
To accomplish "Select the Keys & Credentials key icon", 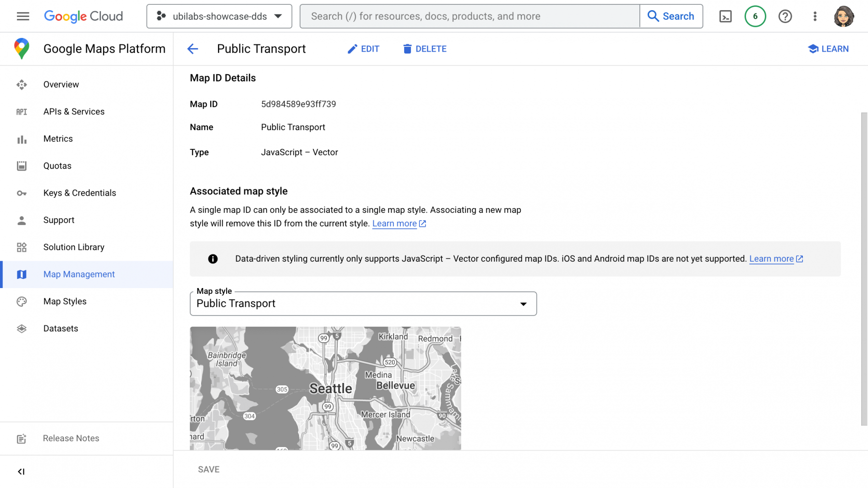I will pyautogui.click(x=22, y=193).
